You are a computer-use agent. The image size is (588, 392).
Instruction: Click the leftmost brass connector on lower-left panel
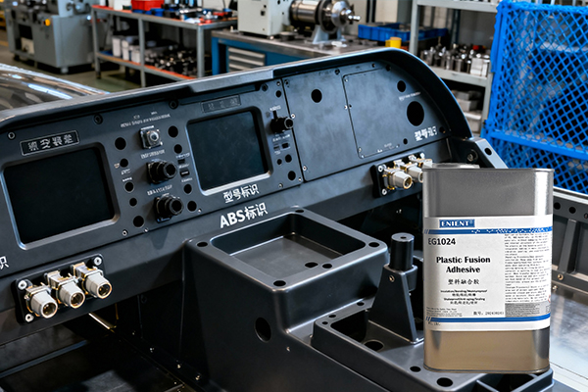[39, 302]
